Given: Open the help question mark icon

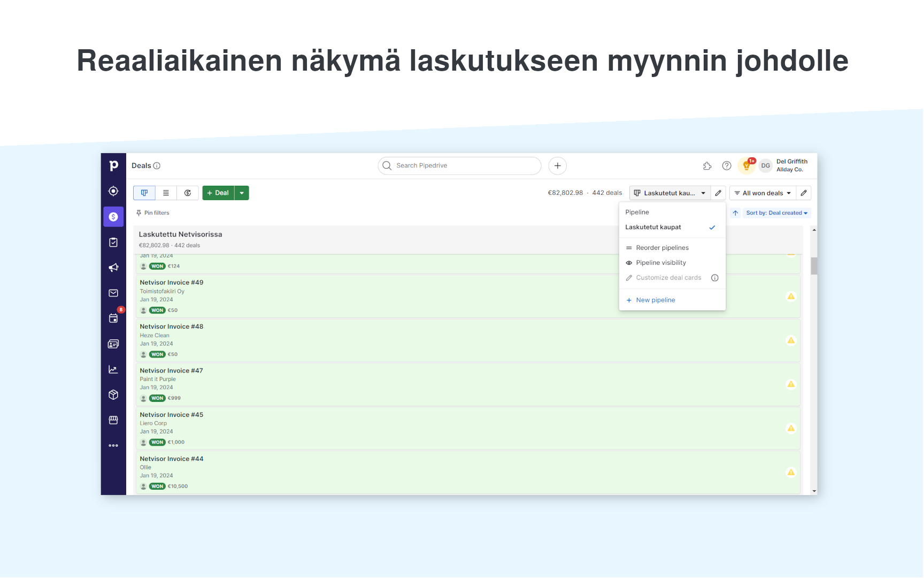Looking at the screenshot, I should coord(727,166).
